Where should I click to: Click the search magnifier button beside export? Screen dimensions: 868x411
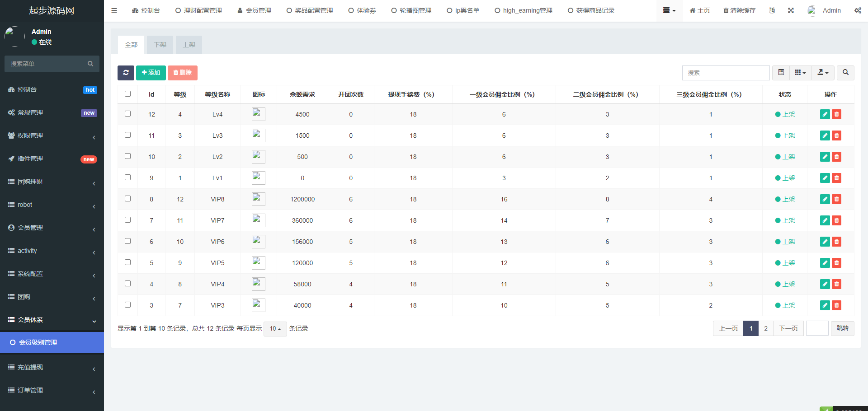pyautogui.click(x=845, y=73)
